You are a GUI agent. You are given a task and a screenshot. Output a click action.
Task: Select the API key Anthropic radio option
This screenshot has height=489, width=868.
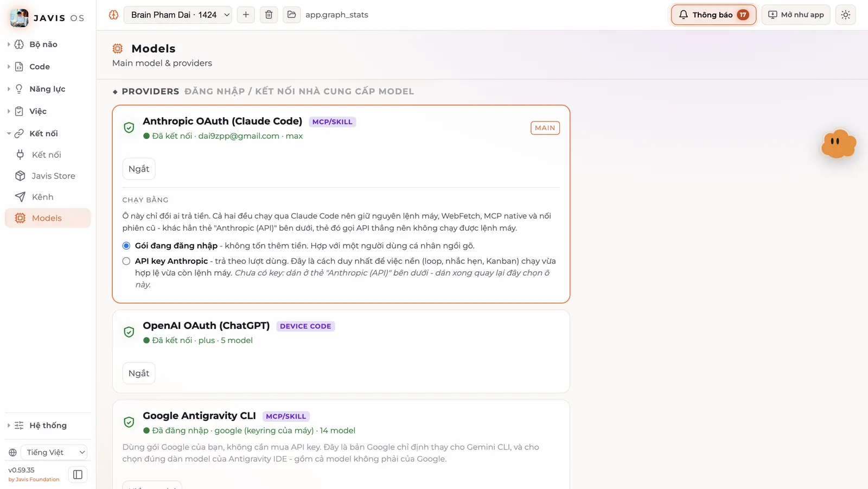coord(126,261)
